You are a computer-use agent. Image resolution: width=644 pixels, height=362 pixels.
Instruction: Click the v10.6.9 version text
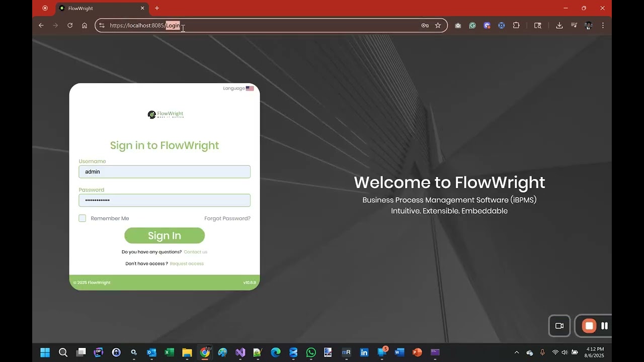pyautogui.click(x=250, y=283)
